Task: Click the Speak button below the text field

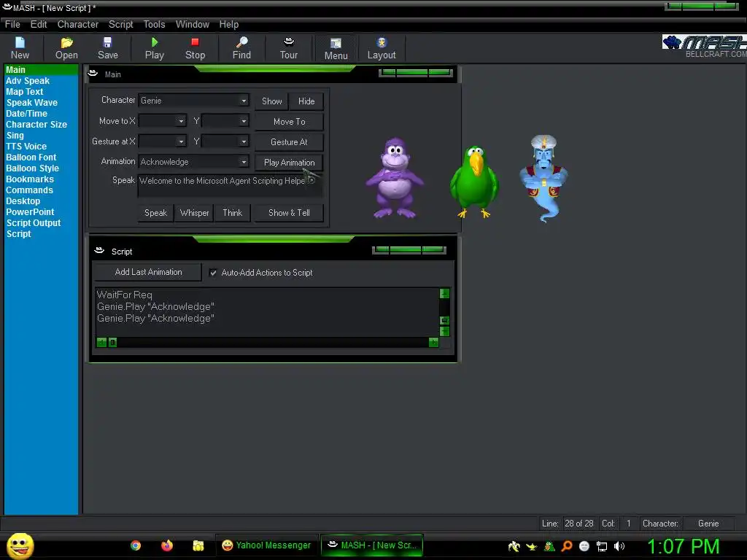Action: click(x=156, y=213)
